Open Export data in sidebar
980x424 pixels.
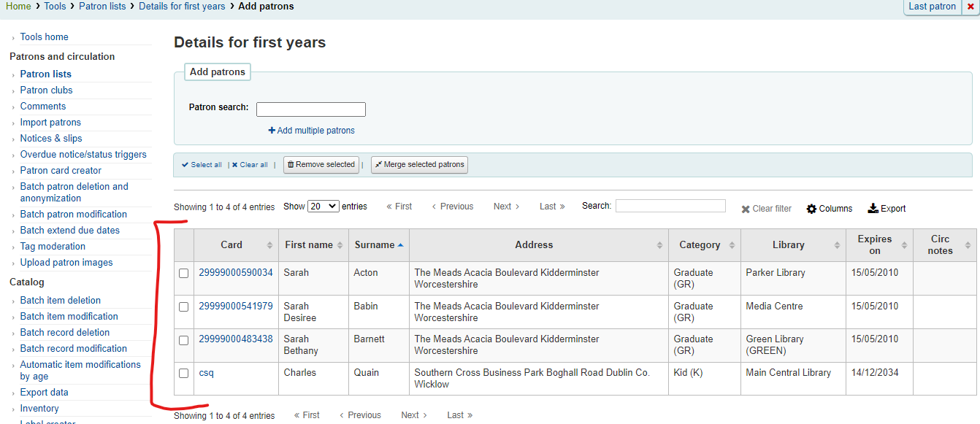coord(45,393)
